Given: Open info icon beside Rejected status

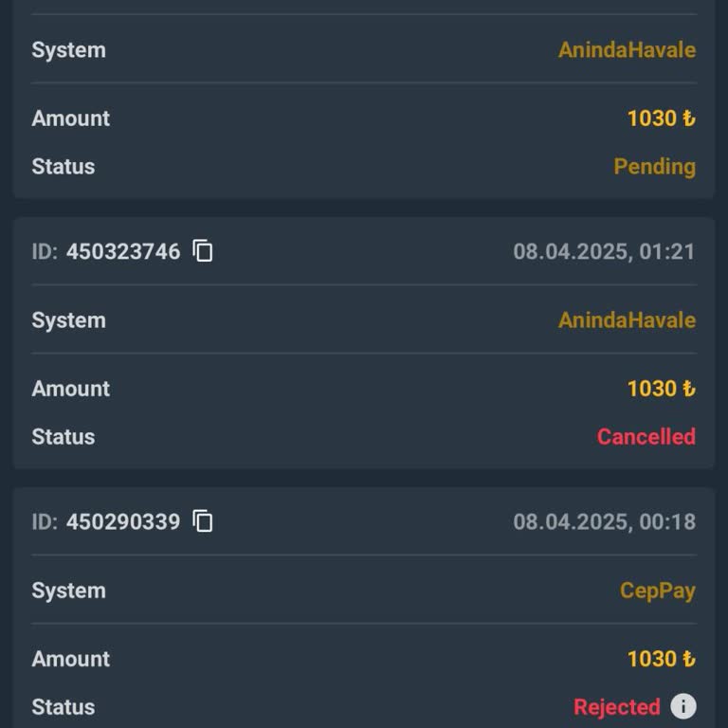Looking at the screenshot, I should coord(682,706).
